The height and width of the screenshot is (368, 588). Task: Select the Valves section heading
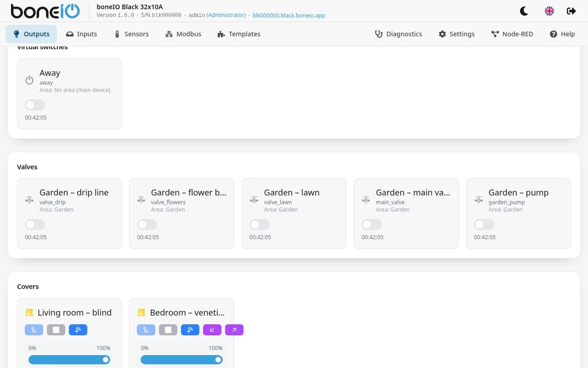point(27,167)
